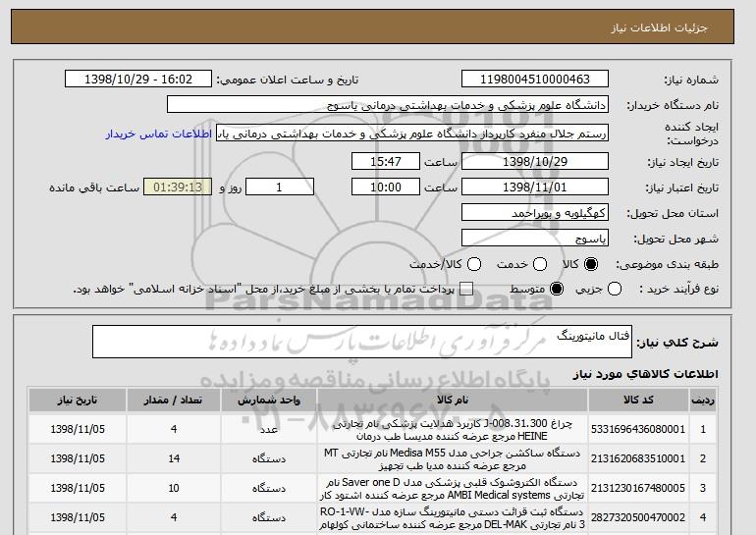The height and width of the screenshot is (535, 756).
Task: Open the اطلاعات تماس خریدار link
Action: pos(159,134)
